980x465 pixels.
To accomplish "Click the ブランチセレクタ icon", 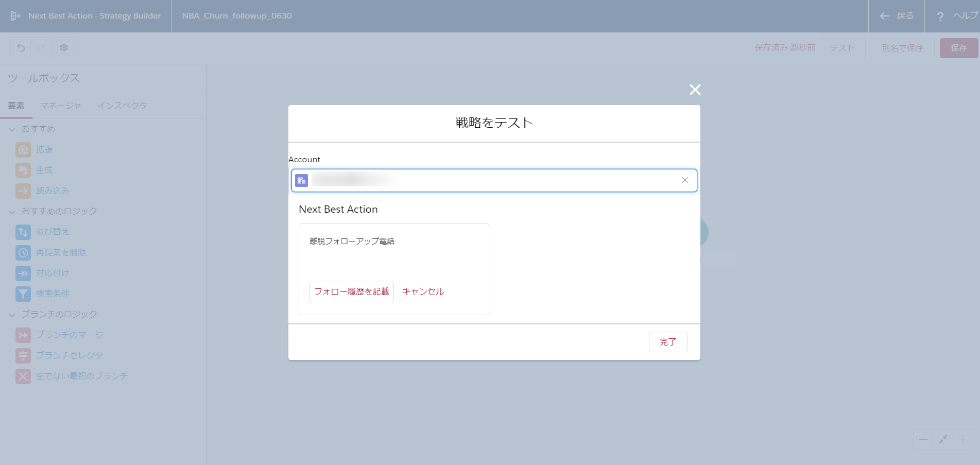I will pos(23,356).
